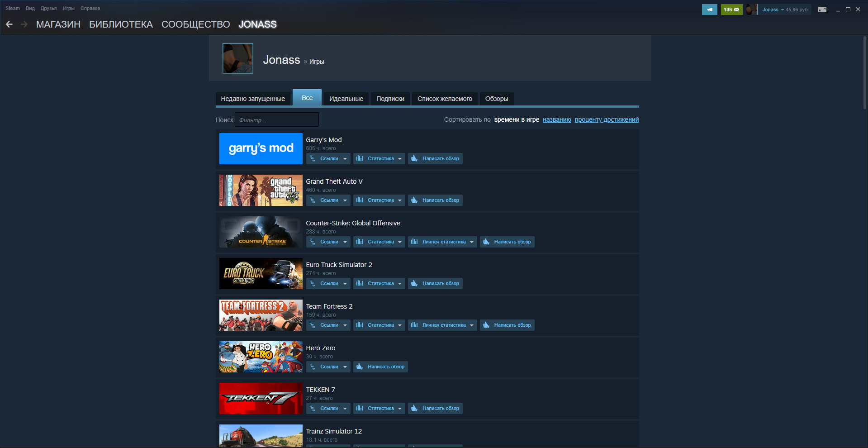Click the forward navigation arrow
Image resolution: width=868 pixels, height=448 pixels.
[x=24, y=24]
